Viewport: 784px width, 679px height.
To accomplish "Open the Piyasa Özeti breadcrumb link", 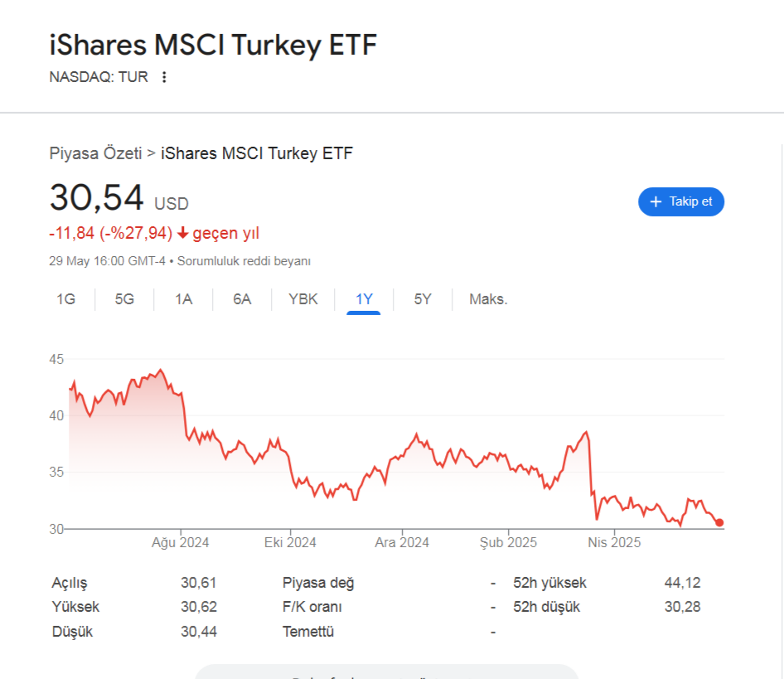I will (x=95, y=153).
